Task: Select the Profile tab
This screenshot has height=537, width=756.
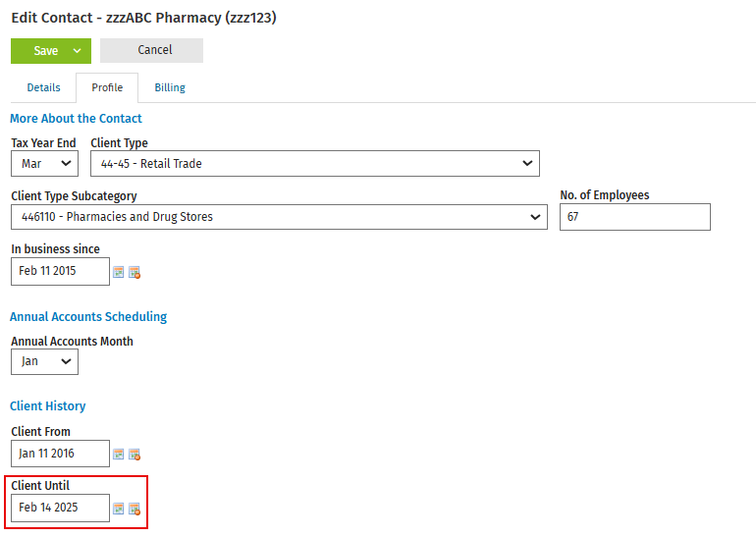Action: click(x=107, y=87)
